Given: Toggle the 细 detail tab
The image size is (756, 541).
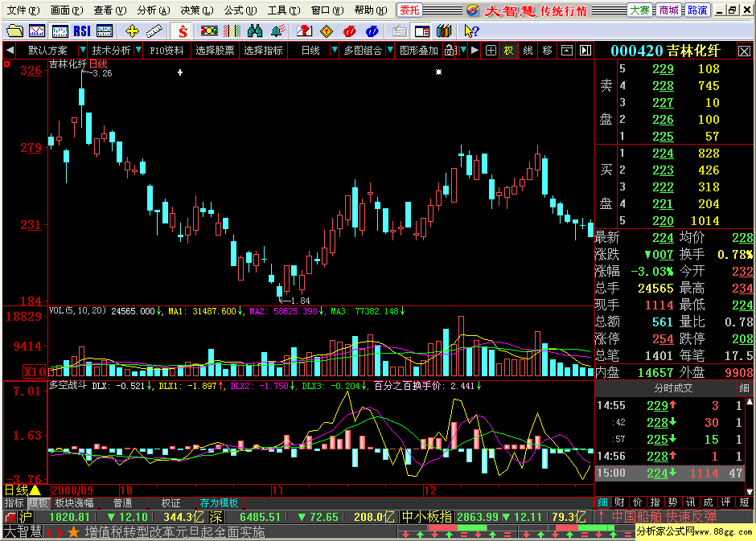Looking at the screenshot, I should pos(602,502).
